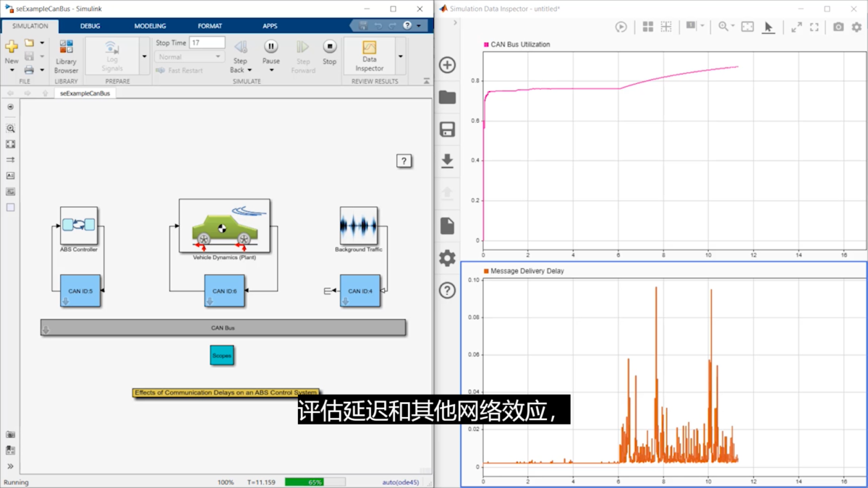Viewport: 868px width, 488px height.
Task: Click Fit to View in left palette
Action: coord(10,144)
